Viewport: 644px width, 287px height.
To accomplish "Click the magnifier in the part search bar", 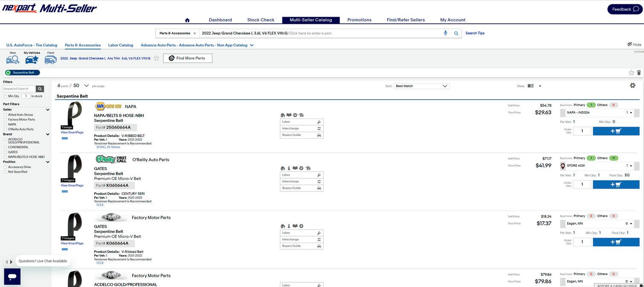I will pyautogui.click(x=456, y=33).
